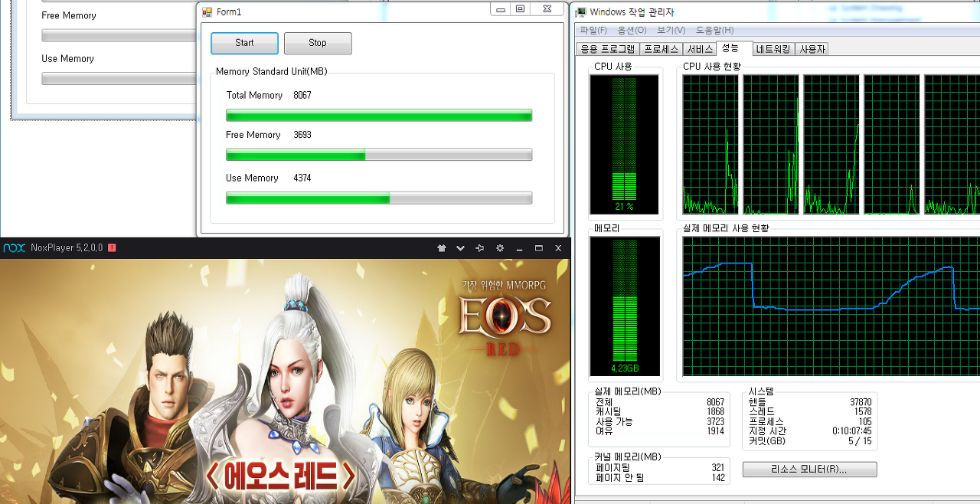Switch to the 응용 프로그램 tab
Viewport: 980px width, 504px height.
[608, 49]
